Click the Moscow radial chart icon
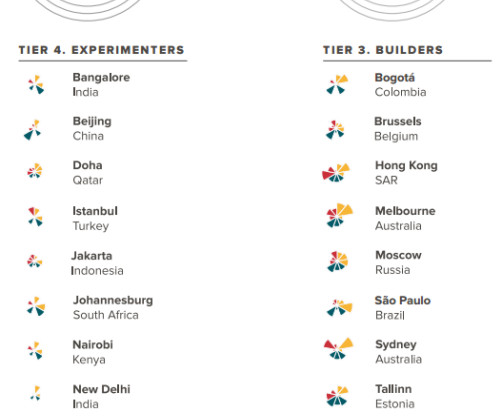500x416 pixels. (337, 262)
